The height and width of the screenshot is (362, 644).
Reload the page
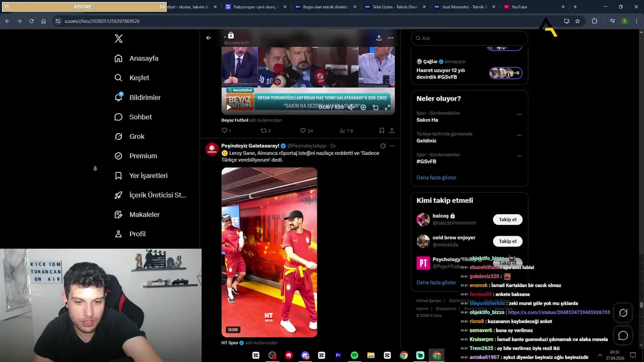(31, 21)
